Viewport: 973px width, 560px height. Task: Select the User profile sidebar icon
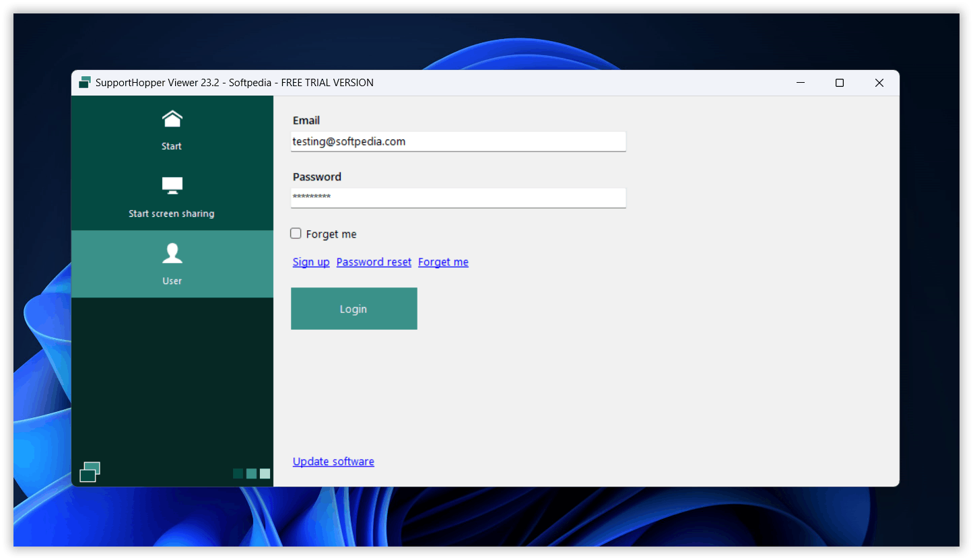click(172, 253)
